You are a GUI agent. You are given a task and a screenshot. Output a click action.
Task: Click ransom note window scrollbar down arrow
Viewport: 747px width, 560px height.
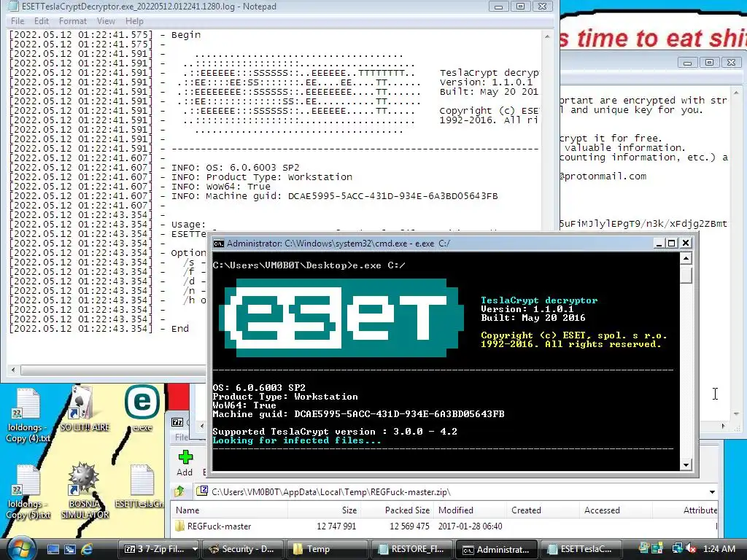pyautogui.click(x=737, y=414)
